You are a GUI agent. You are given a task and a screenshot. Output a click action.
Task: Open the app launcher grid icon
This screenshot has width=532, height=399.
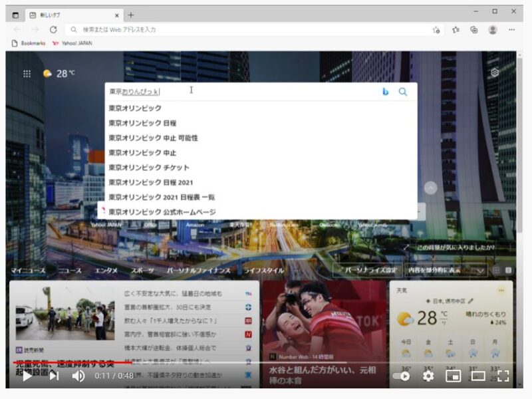coord(27,74)
